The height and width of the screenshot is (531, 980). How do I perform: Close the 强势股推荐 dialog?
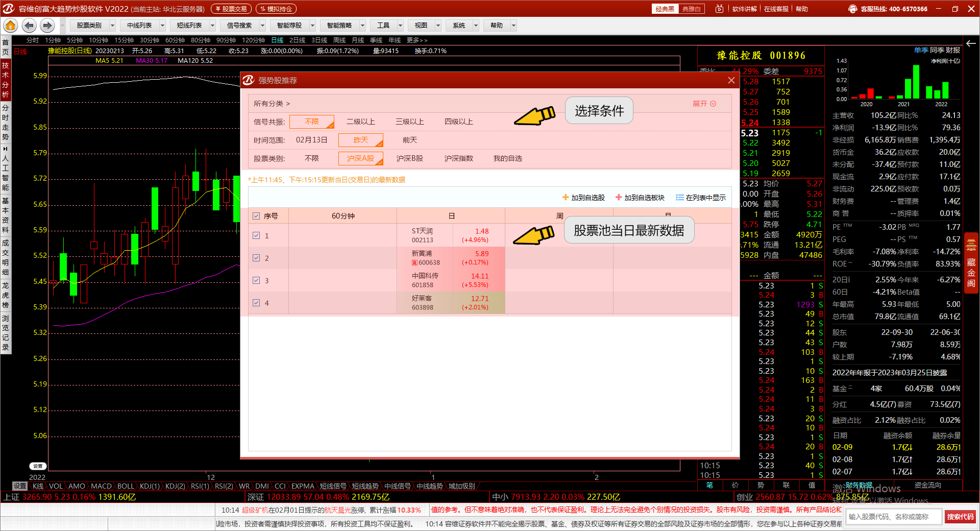tap(731, 80)
